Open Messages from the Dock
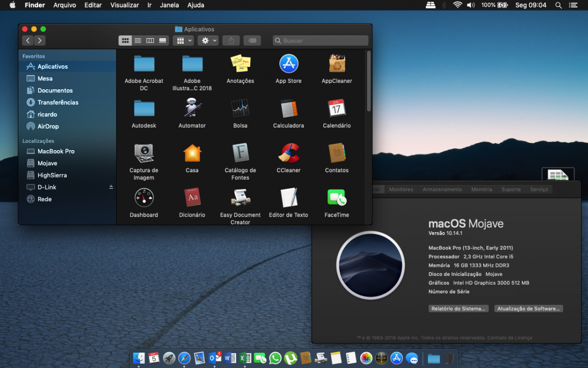Viewport: 588px width, 368px height. tap(412, 358)
